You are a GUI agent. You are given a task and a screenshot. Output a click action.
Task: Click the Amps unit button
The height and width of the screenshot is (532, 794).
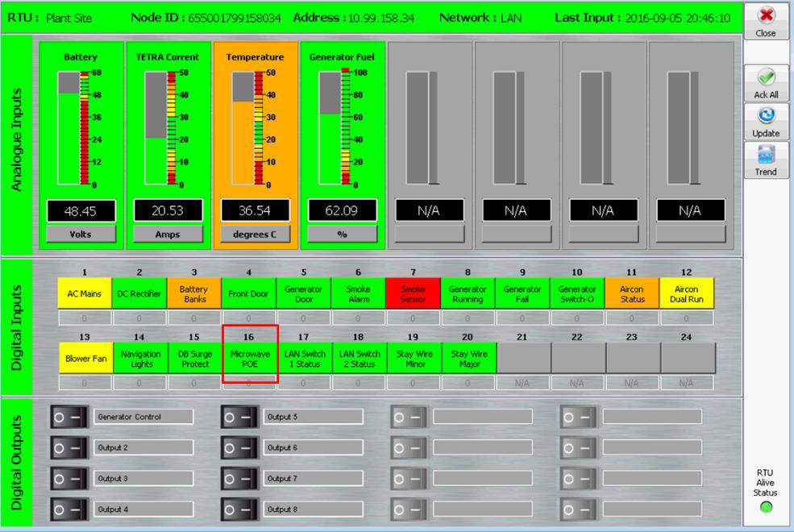pyautogui.click(x=166, y=235)
